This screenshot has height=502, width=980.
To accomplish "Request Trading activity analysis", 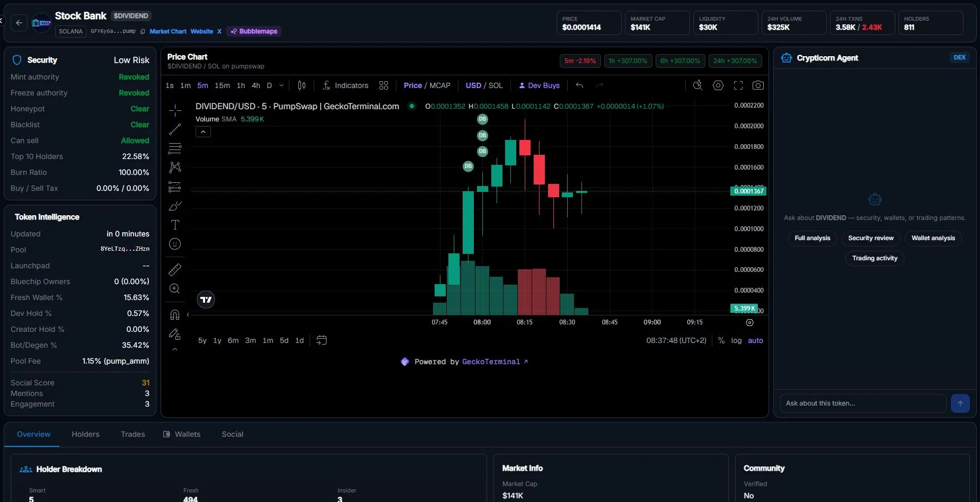I will 875,258.
